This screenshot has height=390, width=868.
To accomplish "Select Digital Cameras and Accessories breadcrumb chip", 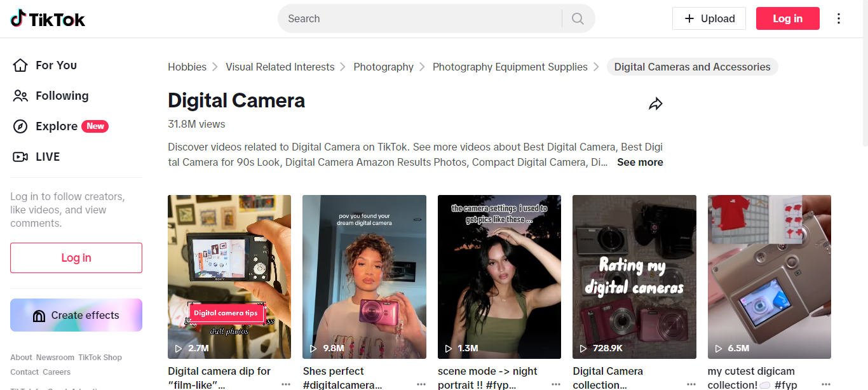I will coord(692,67).
